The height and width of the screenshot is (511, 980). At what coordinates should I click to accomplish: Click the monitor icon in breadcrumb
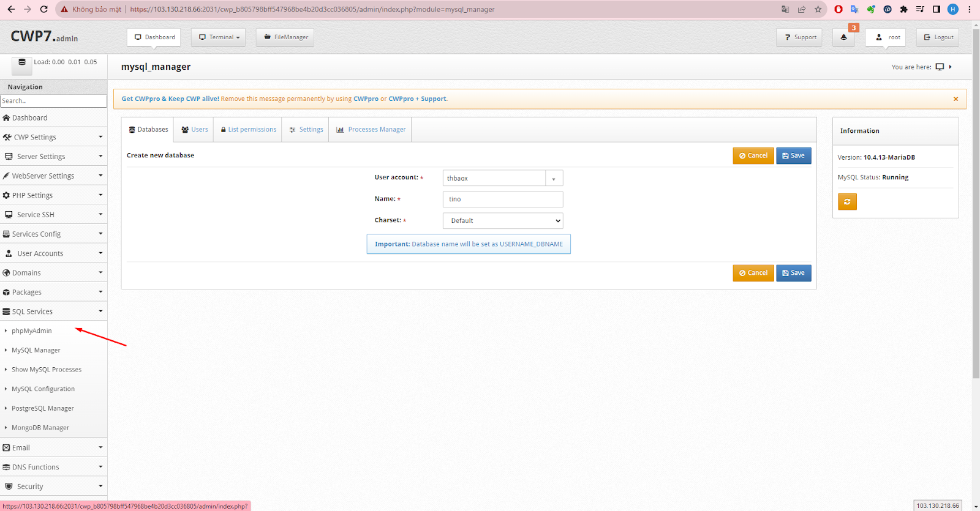940,67
